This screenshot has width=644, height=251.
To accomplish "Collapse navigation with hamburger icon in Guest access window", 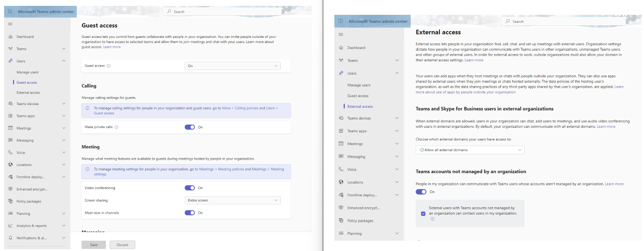I will [x=10, y=24].
